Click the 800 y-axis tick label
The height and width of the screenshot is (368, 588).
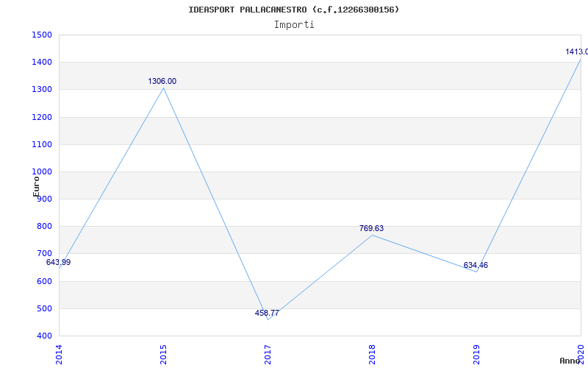point(44,227)
